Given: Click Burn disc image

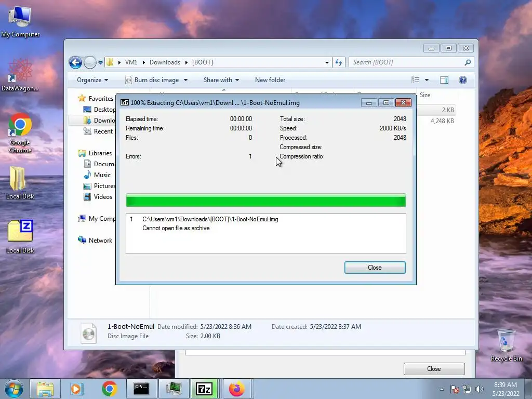Looking at the screenshot, I should 152,80.
